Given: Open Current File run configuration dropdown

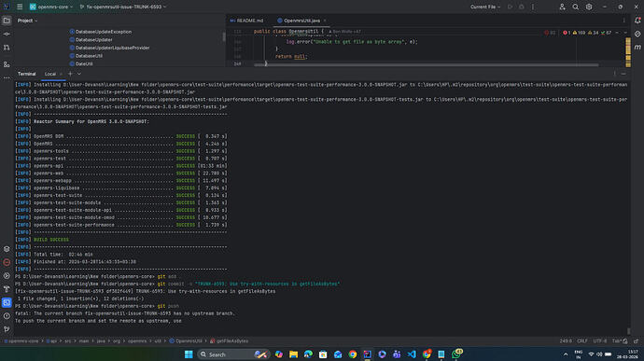Looking at the screenshot, I should coord(485,7).
